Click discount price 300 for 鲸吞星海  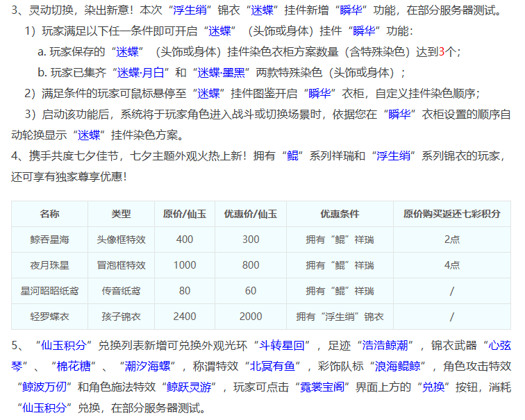tap(251, 240)
